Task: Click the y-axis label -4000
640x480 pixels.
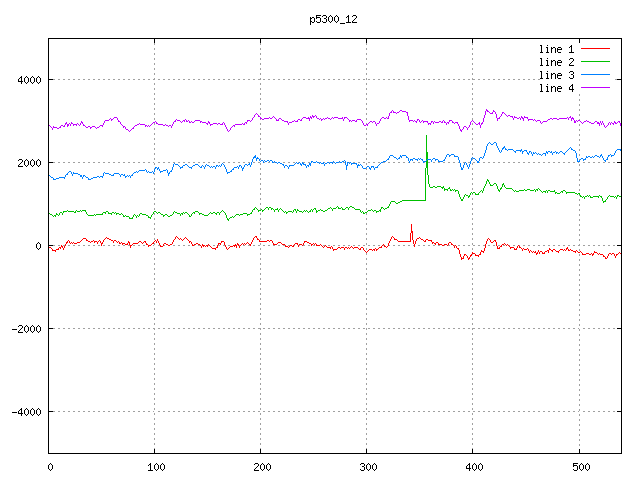Action: 27,412
